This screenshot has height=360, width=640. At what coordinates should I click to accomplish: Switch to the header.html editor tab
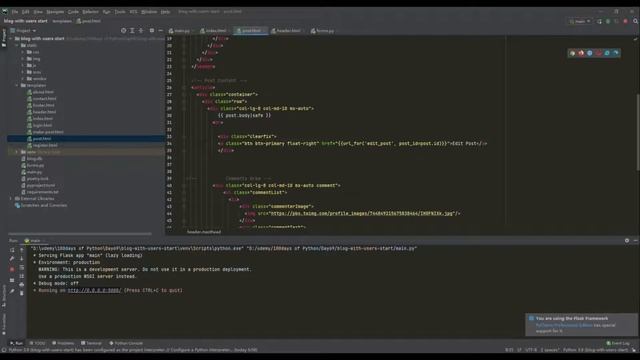[286, 31]
